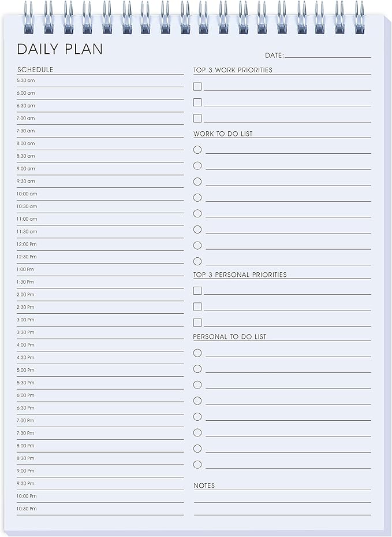The width and height of the screenshot is (392, 537).
Task: Check third Top 3 Work Priorities box
Action: click(x=197, y=118)
